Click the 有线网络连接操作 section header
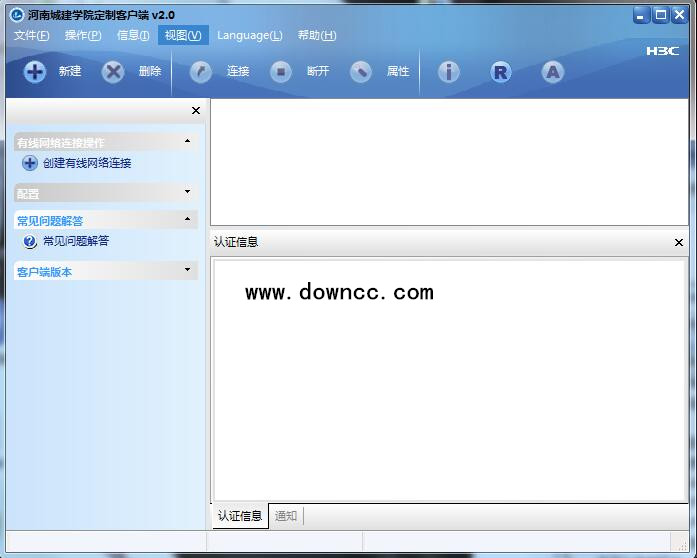Viewport: 697px width, 558px height. (x=105, y=142)
